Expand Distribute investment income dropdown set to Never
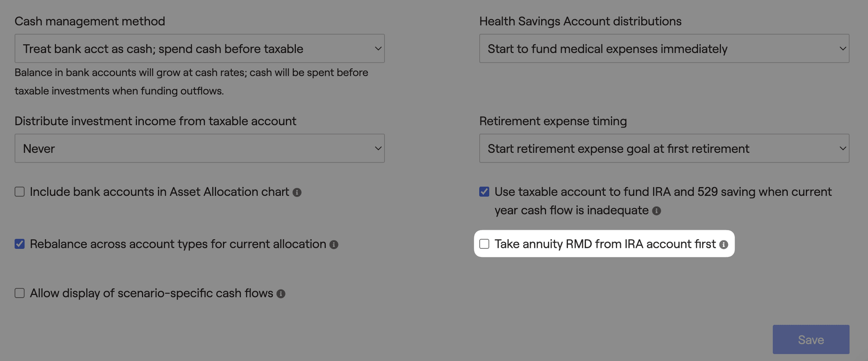868x361 pixels. point(199,148)
